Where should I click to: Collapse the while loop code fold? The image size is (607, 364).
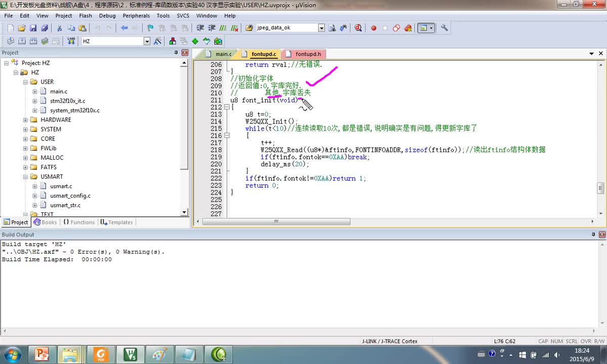[227, 135]
